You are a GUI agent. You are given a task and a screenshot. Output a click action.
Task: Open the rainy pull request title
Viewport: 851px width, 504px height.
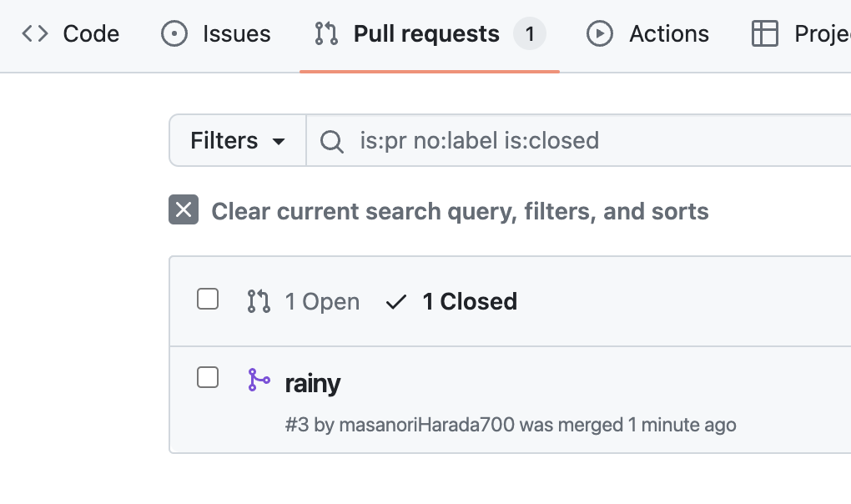point(313,384)
